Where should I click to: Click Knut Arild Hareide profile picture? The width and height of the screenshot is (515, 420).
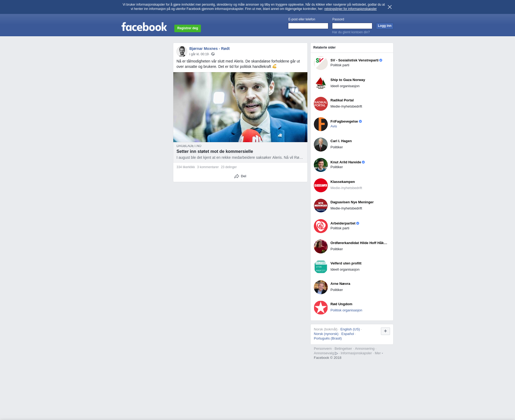click(321, 165)
